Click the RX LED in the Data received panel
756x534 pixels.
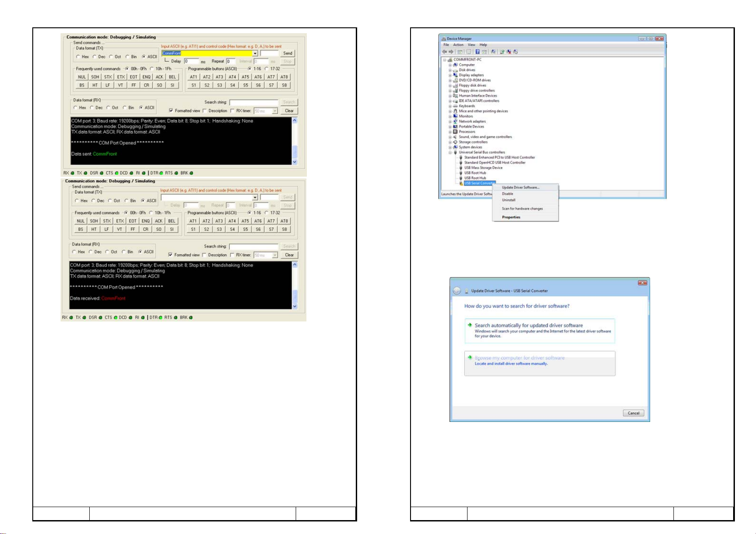point(71,317)
